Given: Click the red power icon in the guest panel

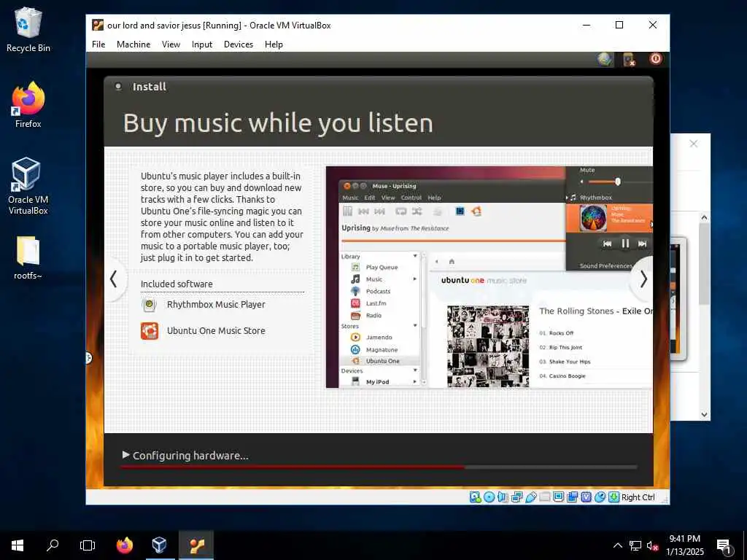Looking at the screenshot, I should 656,58.
